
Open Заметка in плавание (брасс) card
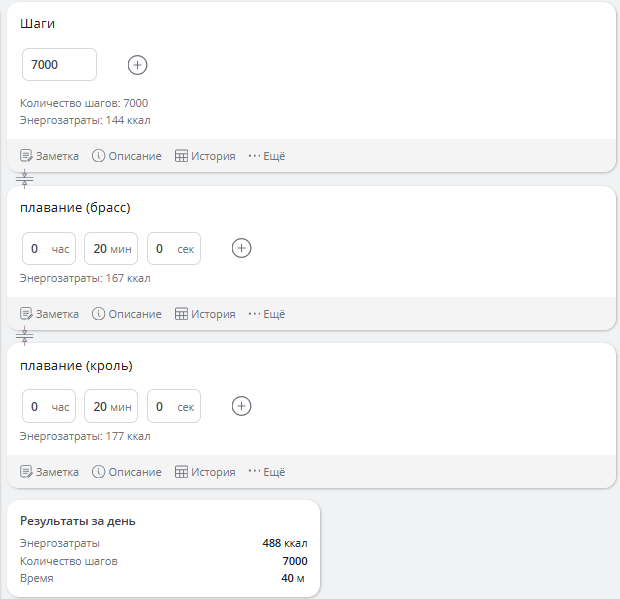49,314
